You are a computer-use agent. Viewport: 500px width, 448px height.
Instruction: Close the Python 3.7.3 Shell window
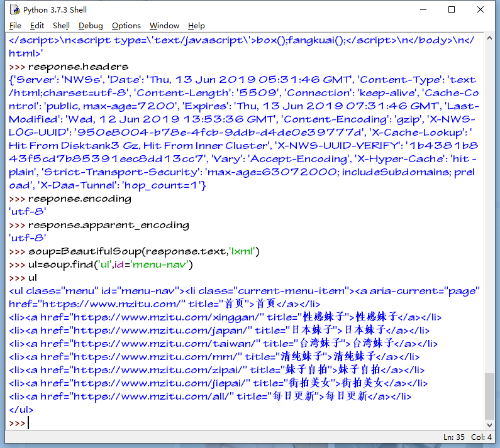pos(481,10)
